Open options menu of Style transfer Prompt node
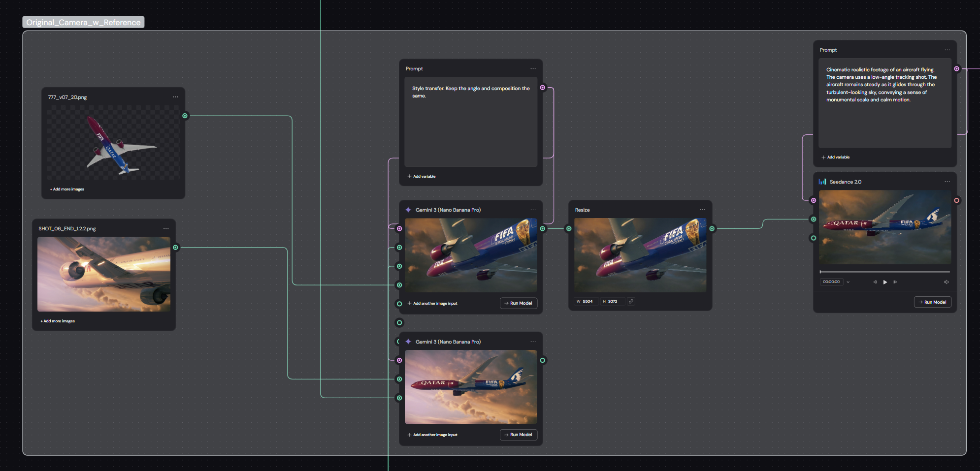This screenshot has width=980, height=471. click(533, 69)
